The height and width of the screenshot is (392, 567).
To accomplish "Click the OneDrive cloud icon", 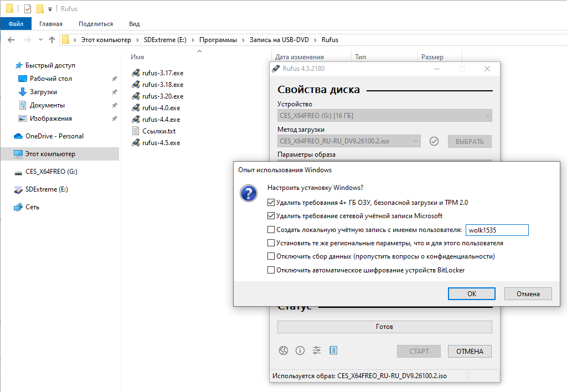I will tap(18, 136).
